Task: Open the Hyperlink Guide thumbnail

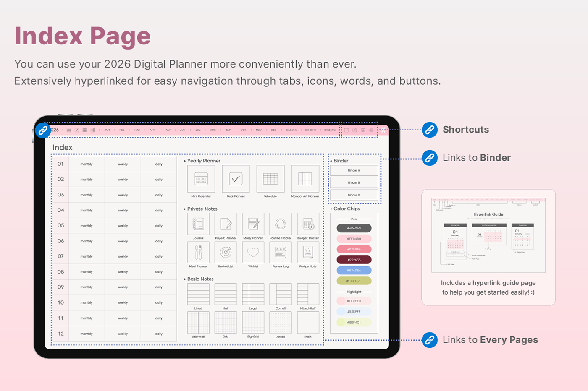Action: (x=488, y=235)
